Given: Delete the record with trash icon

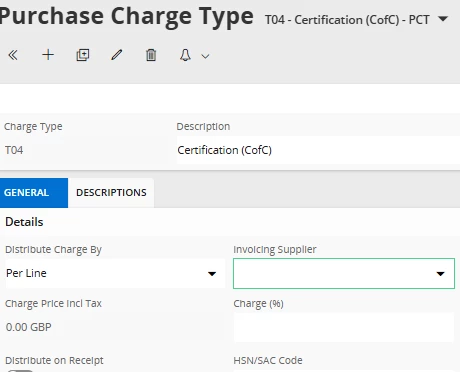Looking at the screenshot, I should coord(151,55).
